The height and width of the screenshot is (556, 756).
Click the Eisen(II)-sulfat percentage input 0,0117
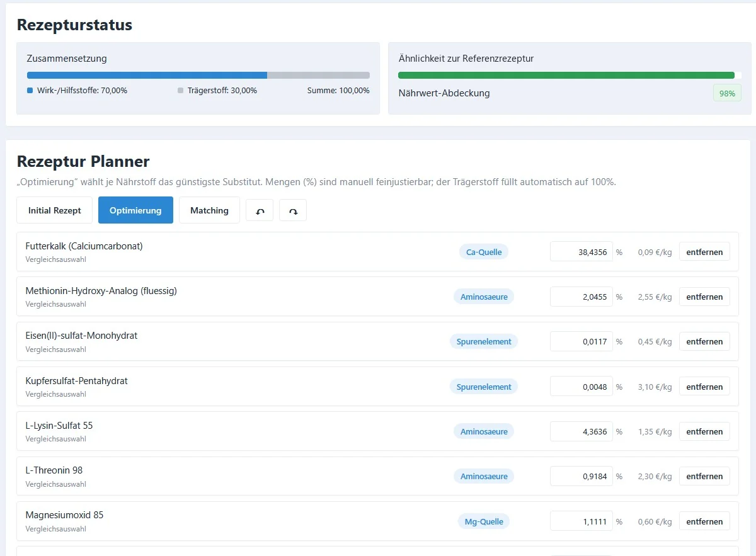pyautogui.click(x=581, y=341)
